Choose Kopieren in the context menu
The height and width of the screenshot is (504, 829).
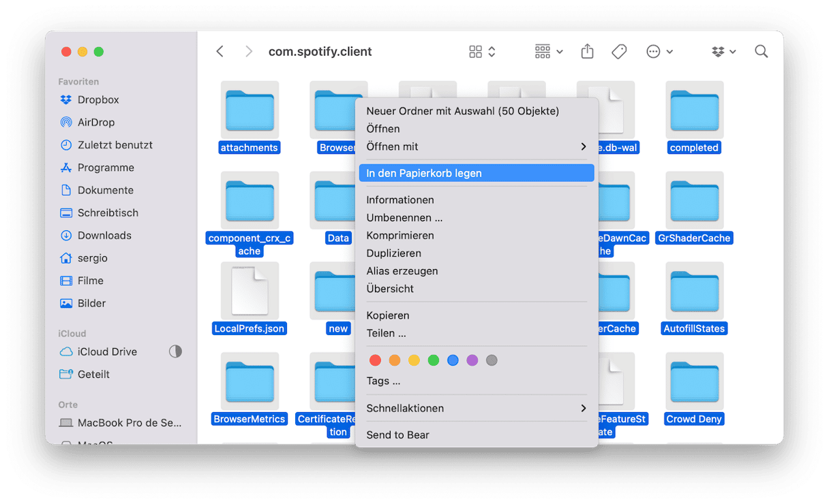(477, 315)
